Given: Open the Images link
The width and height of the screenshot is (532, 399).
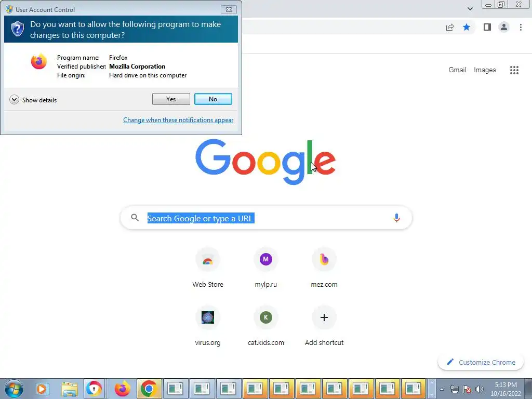Looking at the screenshot, I should pos(485,70).
